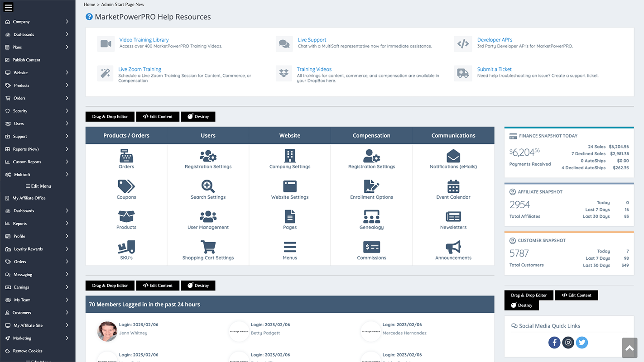Expand the Website sidebar menu
This screenshot has width=644, height=362.
coord(38,72)
